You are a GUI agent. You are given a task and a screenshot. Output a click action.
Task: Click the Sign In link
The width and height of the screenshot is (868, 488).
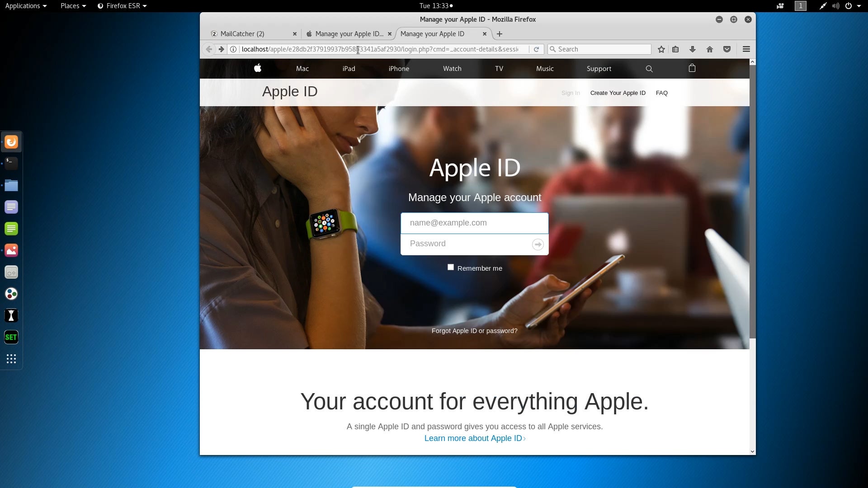click(571, 93)
